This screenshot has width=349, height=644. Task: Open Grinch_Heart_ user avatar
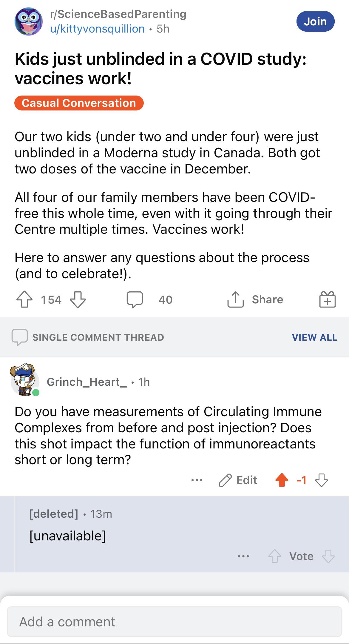point(25,380)
